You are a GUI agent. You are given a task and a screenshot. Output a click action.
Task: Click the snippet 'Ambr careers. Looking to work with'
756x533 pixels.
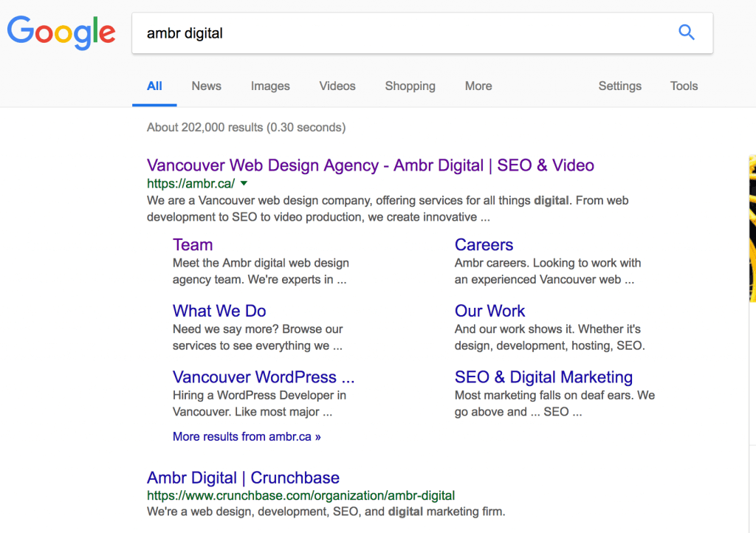pyautogui.click(x=548, y=272)
